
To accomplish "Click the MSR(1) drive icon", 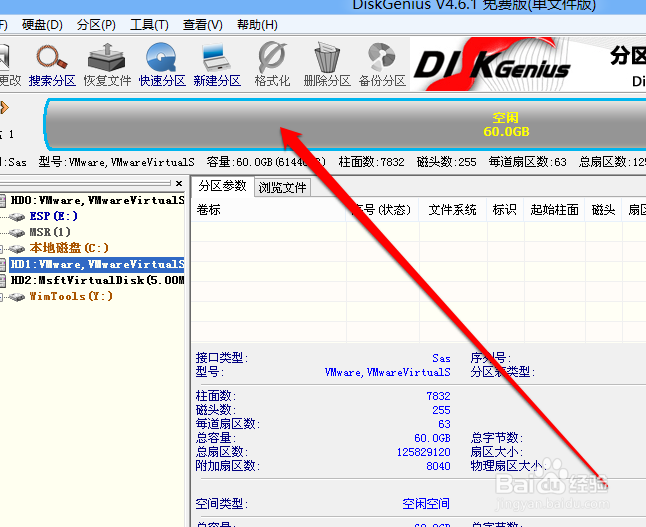I will coord(17,233).
